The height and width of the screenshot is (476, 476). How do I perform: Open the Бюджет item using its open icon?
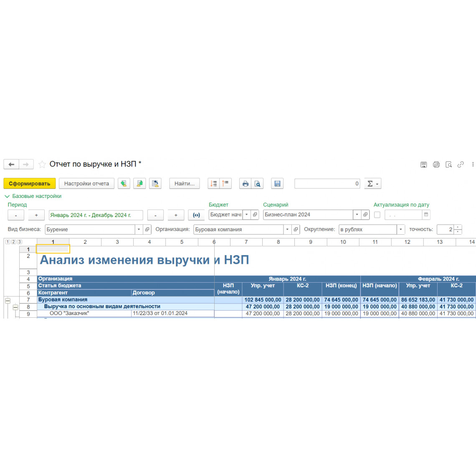tap(255, 215)
